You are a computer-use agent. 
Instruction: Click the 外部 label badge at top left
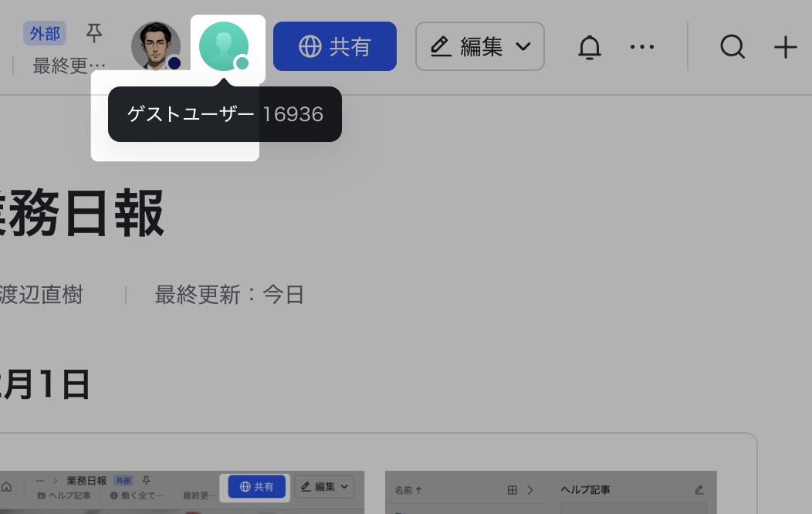click(x=45, y=33)
